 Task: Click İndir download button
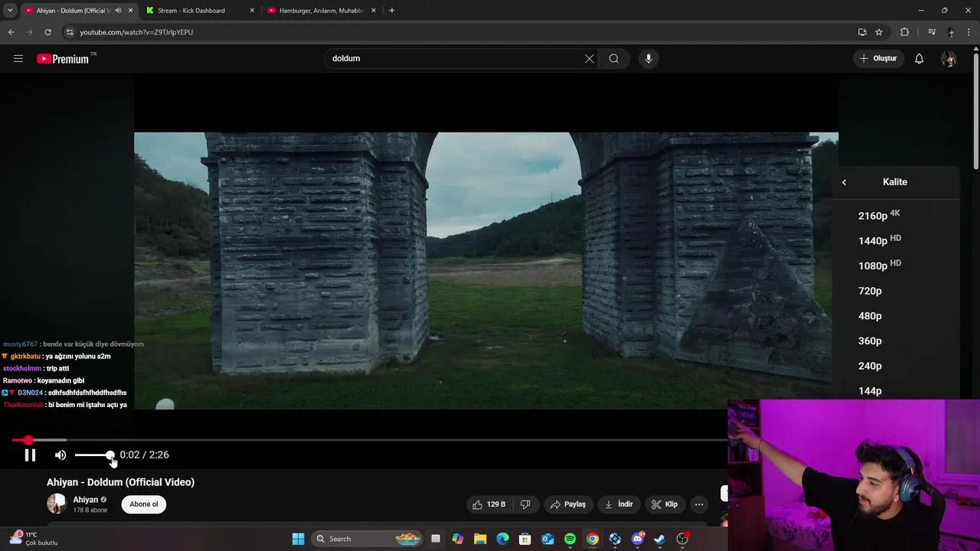(x=619, y=504)
